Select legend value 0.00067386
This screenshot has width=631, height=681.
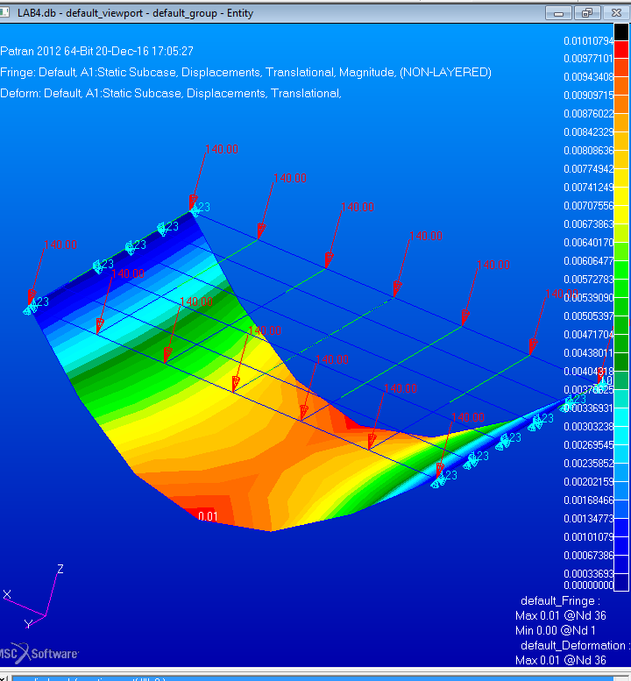(x=588, y=555)
